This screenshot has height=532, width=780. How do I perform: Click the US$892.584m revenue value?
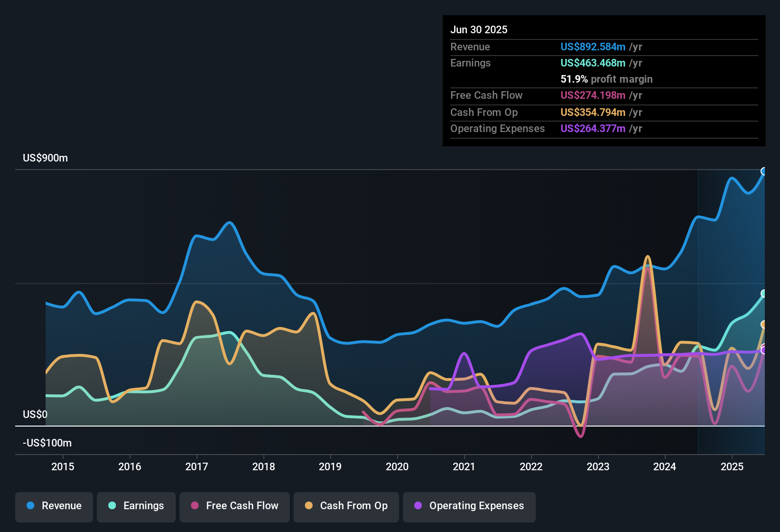coord(593,47)
